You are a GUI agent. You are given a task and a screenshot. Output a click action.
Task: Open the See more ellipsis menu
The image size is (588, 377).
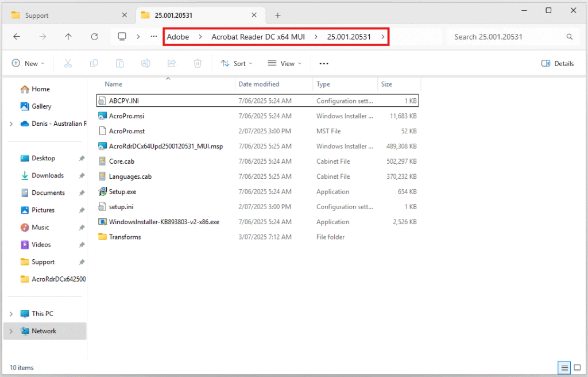point(324,64)
